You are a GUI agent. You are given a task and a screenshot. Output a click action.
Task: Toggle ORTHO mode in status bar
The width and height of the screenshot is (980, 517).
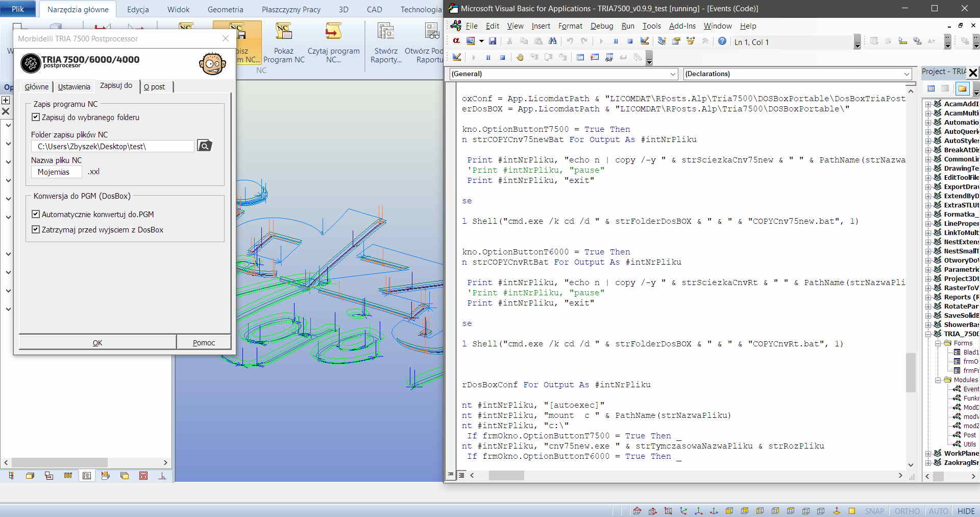[x=907, y=511]
